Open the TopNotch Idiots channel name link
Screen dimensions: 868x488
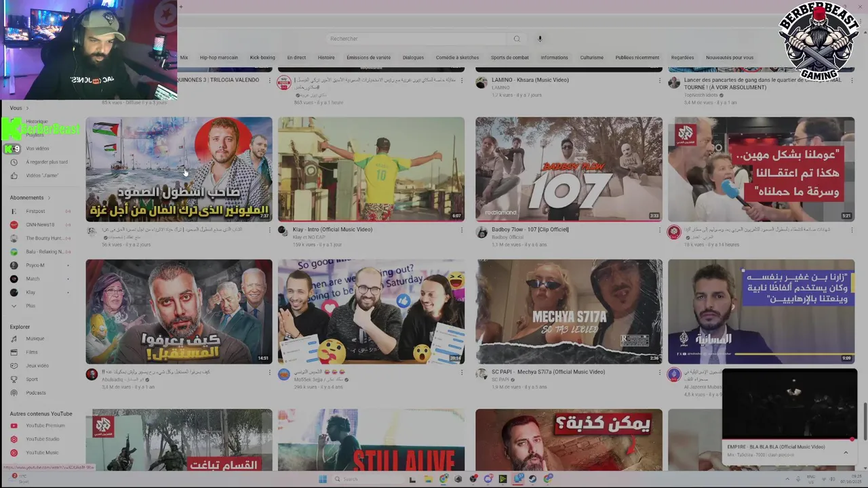[701, 95]
